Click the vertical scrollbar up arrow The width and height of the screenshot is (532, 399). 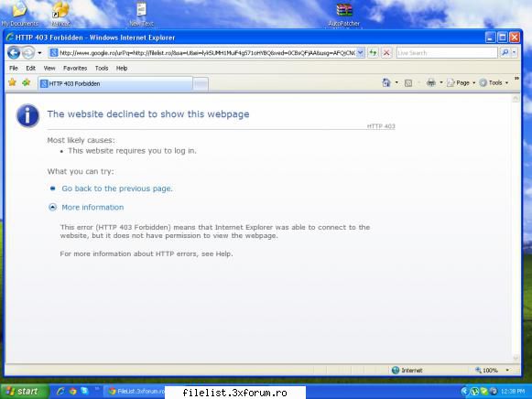pyautogui.click(x=516, y=99)
